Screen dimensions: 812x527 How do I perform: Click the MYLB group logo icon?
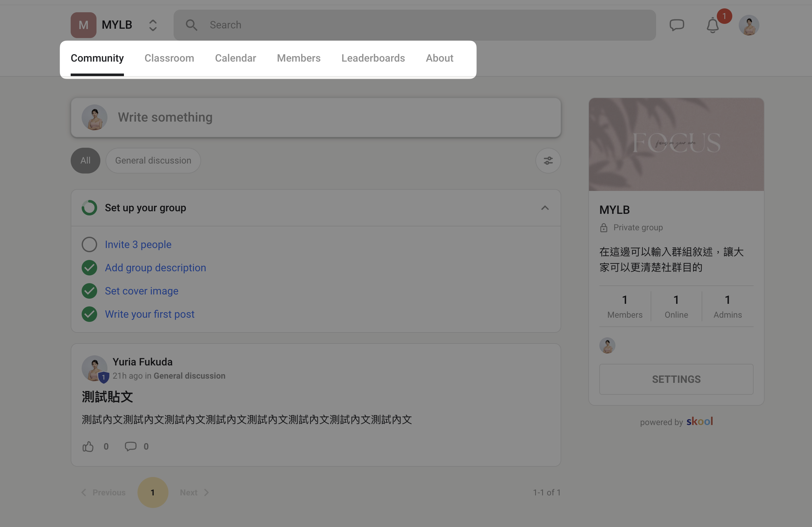click(x=83, y=25)
